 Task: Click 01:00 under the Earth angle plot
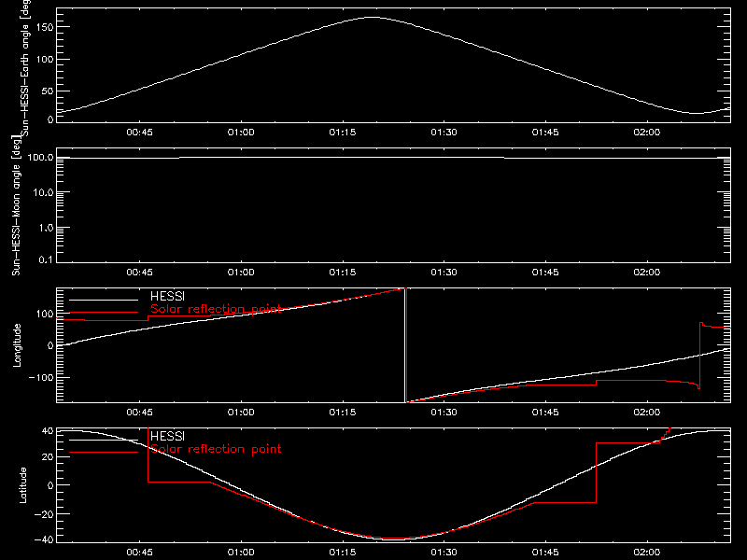[241, 132]
